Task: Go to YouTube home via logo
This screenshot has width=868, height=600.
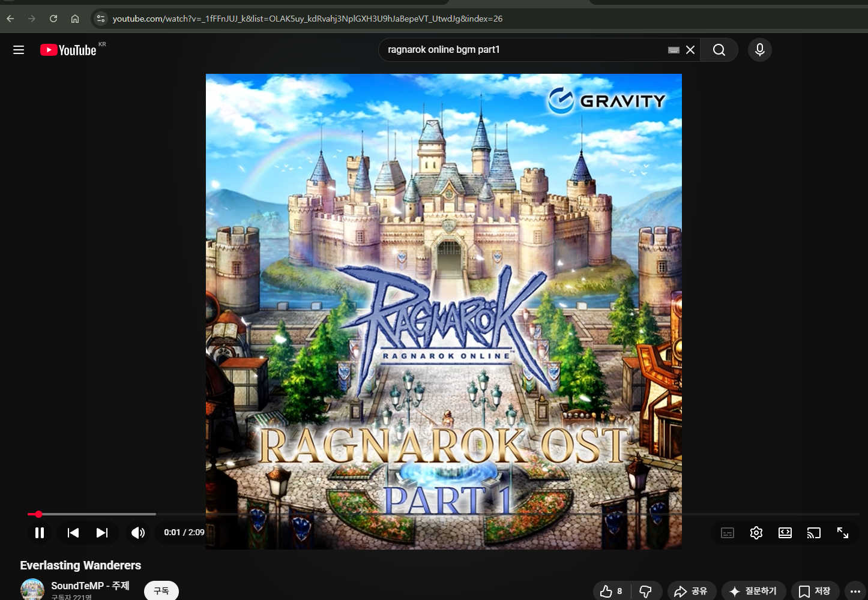Action: pos(68,50)
